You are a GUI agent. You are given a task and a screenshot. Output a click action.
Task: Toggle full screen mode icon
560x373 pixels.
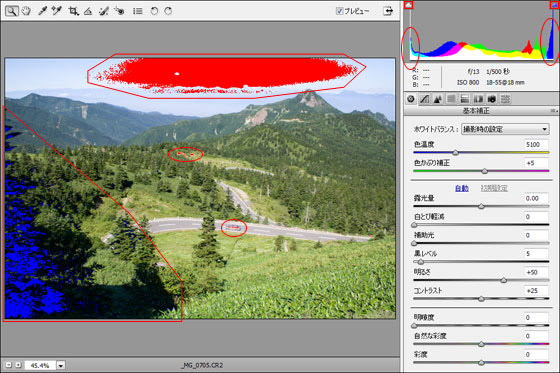[x=388, y=11]
